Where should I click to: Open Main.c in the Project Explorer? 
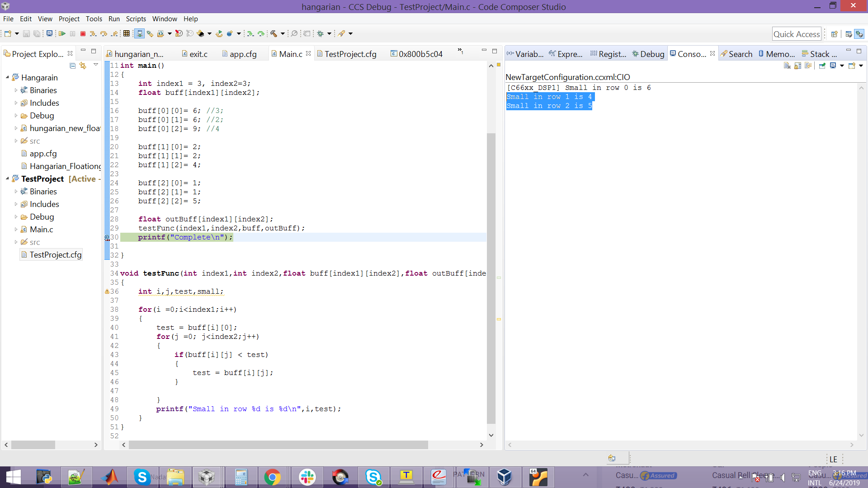[41, 230]
